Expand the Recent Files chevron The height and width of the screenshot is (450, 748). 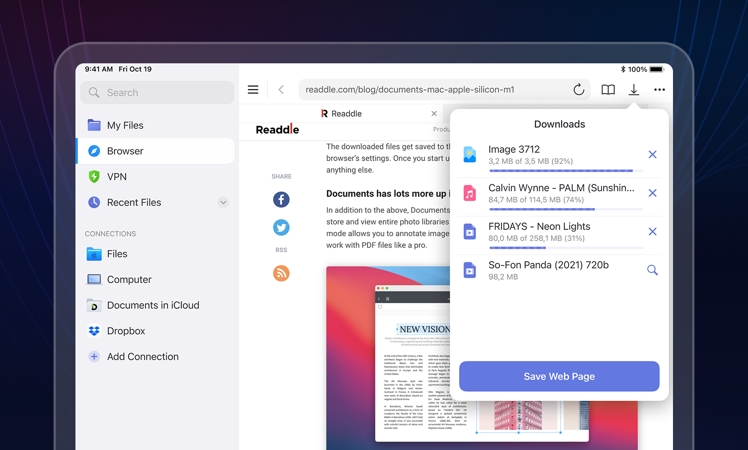[x=223, y=203]
